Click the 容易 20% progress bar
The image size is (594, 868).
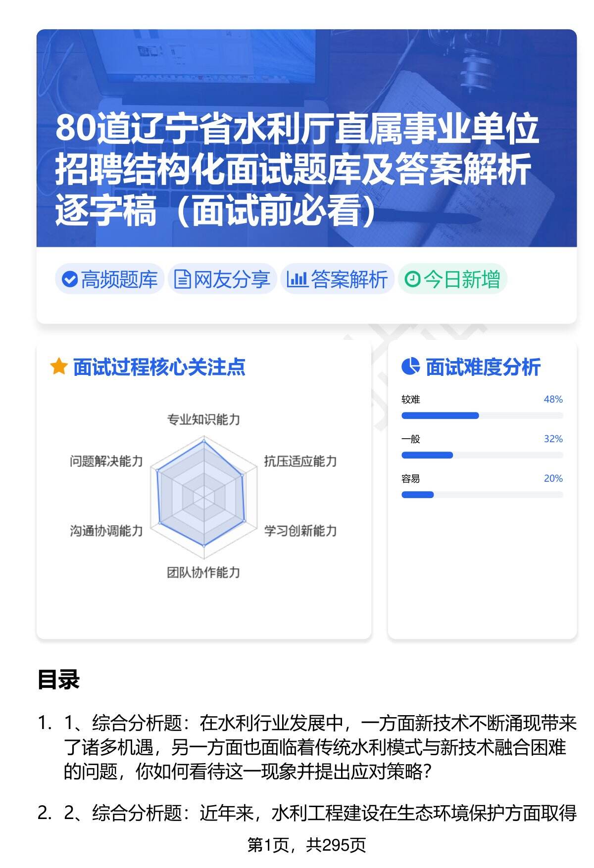pyautogui.click(x=482, y=495)
